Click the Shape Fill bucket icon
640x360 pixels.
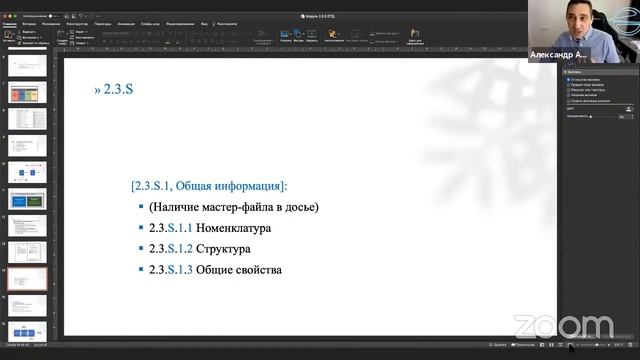(x=372, y=33)
